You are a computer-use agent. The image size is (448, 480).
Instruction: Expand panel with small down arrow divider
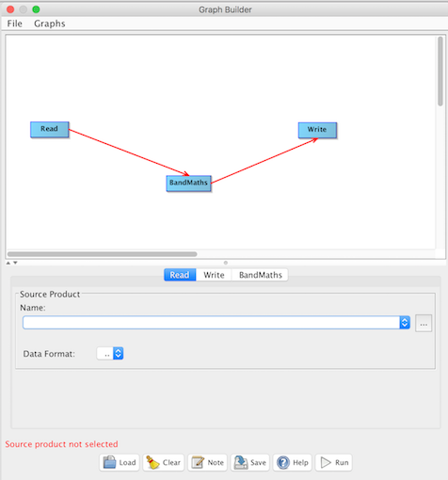click(x=15, y=263)
